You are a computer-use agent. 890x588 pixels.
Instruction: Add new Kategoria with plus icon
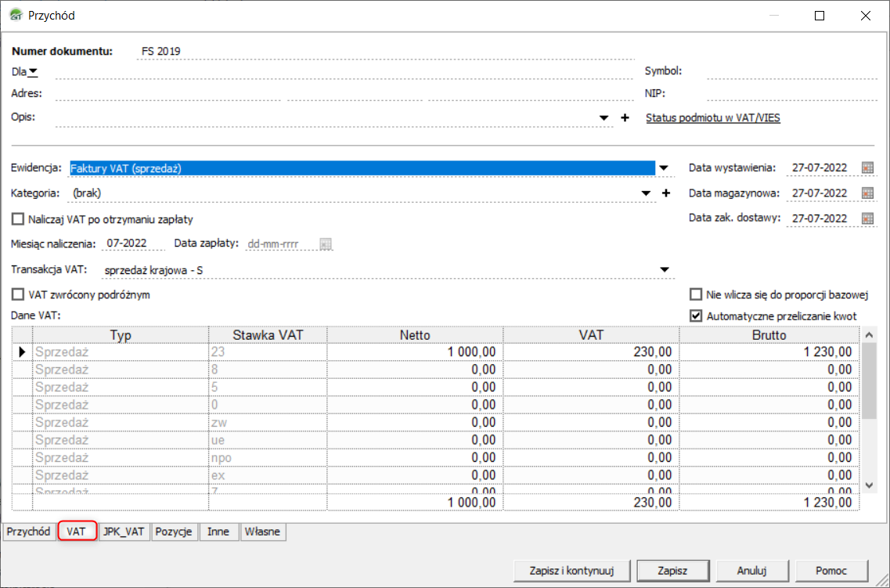pyautogui.click(x=666, y=193)
